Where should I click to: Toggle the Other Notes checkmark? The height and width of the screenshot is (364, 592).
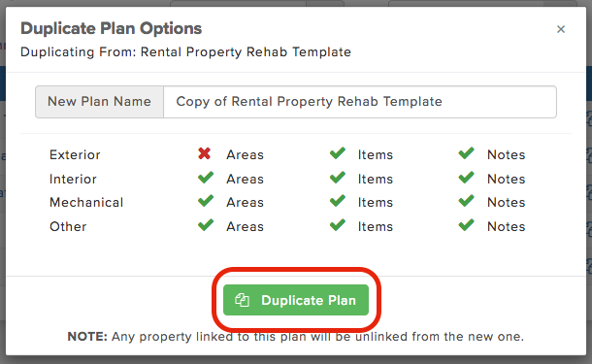pyautogui.click(x=467, y=225)
